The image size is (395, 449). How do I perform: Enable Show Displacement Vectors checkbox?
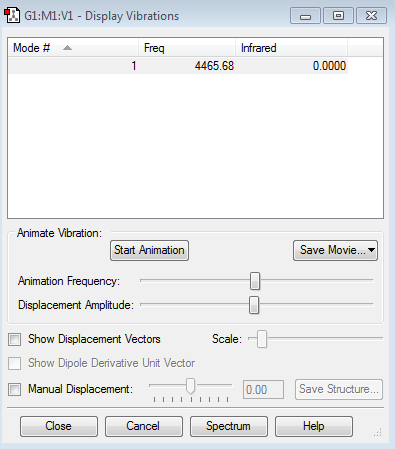point(15,340)
